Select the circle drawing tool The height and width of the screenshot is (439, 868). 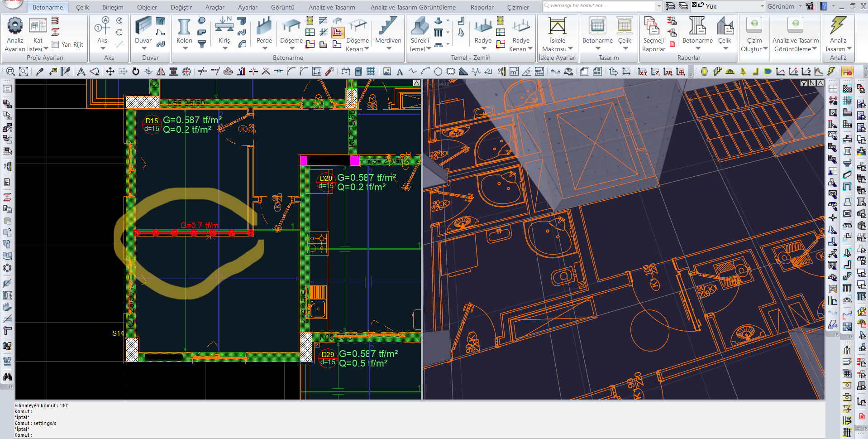[438, 71]
